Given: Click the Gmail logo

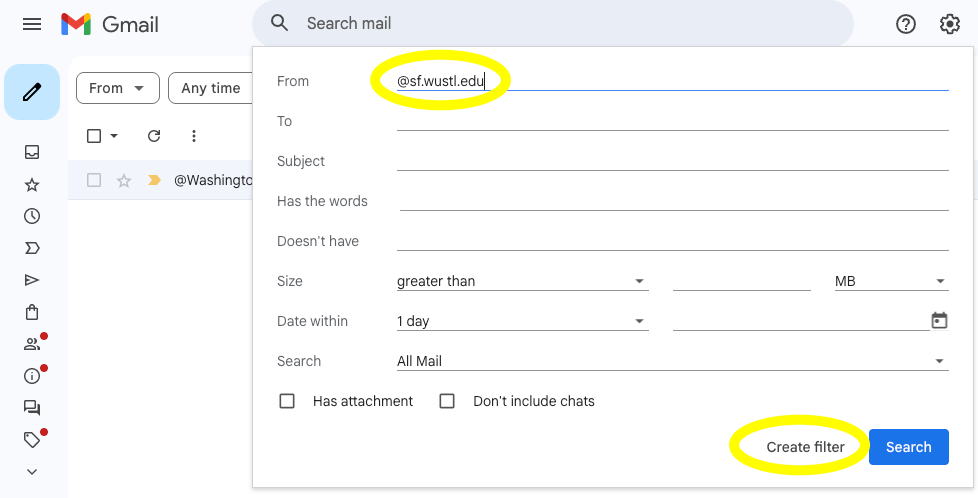Looking at the screenshot, I should (110, 24).
